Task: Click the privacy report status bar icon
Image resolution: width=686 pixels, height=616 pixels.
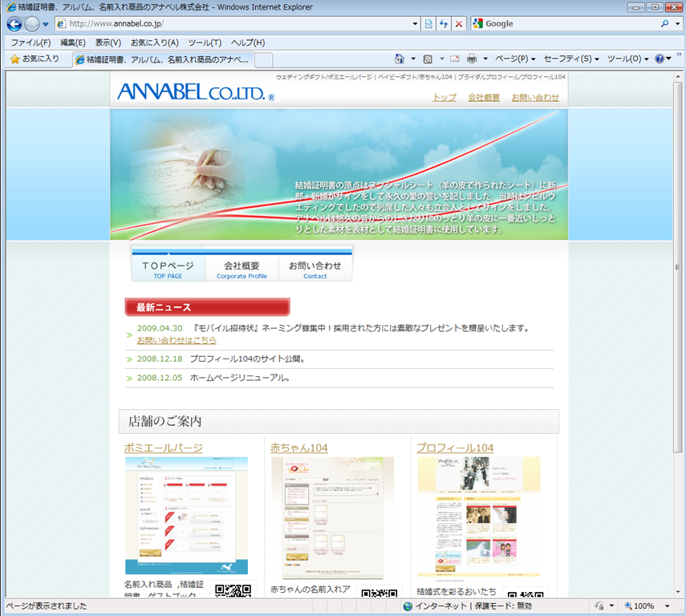Action: [599, 606]
